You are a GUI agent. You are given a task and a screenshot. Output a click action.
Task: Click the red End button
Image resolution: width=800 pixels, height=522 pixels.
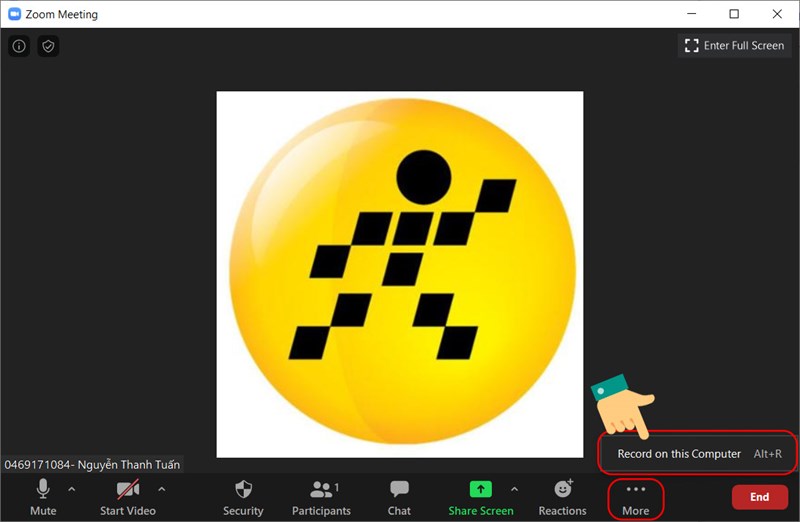(760, 497)
